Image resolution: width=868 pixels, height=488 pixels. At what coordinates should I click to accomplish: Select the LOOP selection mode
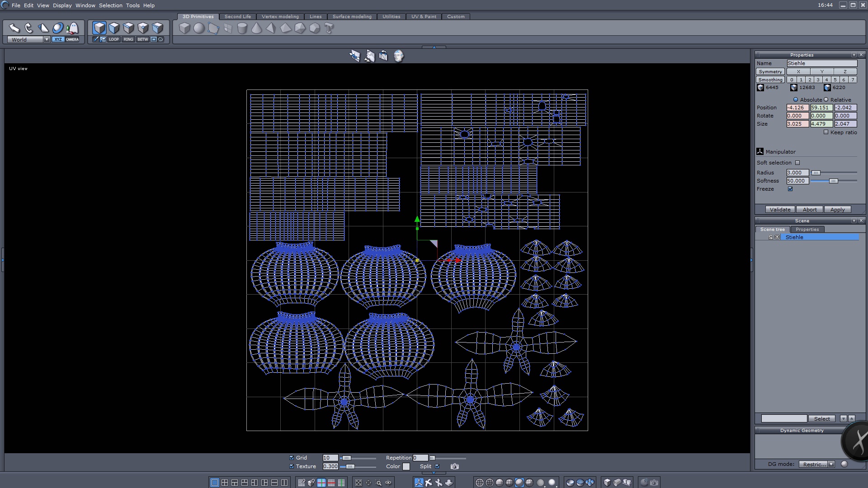(x=113, y=39)
